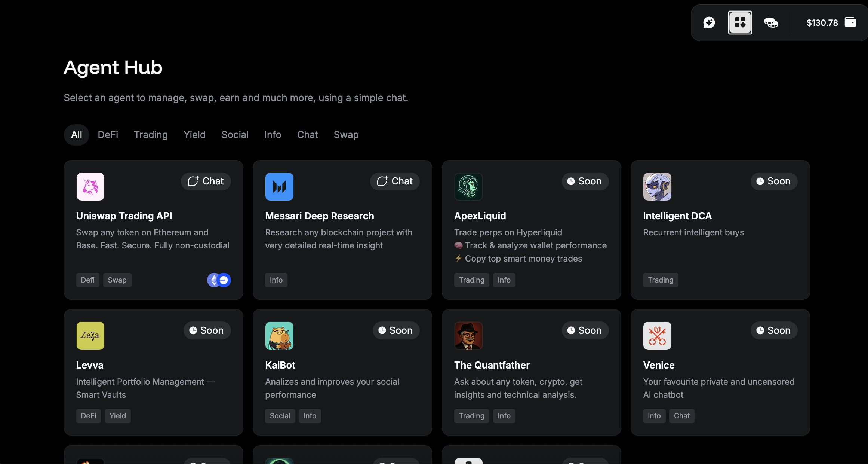868x464 pixels.
Task: Open the AI chat sparkle icon in top navigation
Action: (709, 22)
